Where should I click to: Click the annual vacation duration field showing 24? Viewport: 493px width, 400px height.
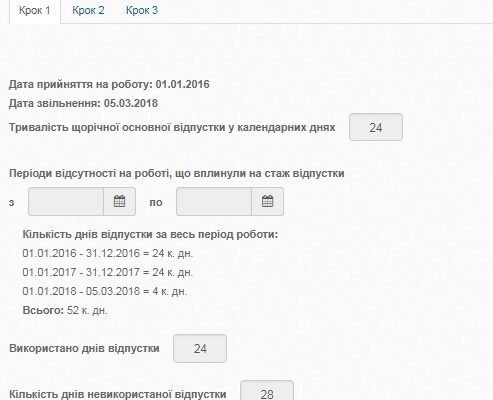click(x=376, y=127)
